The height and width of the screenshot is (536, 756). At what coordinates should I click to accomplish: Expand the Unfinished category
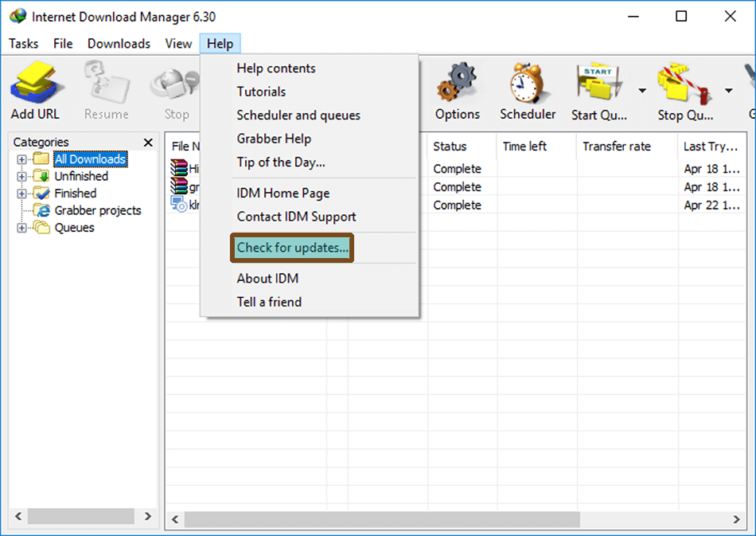coord(20,176)
